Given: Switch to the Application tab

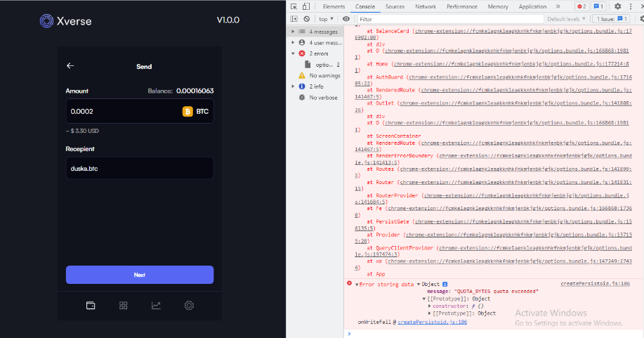Looking at the screenshot, I should (532, 6).
